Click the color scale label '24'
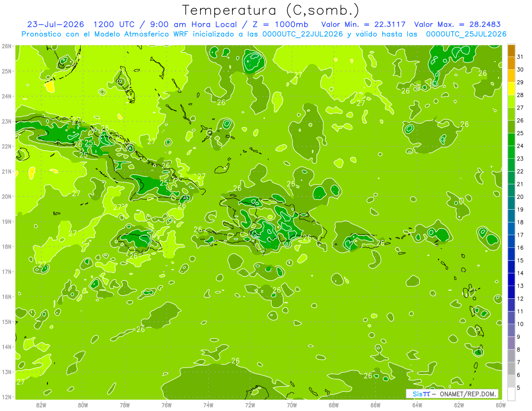Viewport: 532px width, 411px height. [x=520, y=146]
